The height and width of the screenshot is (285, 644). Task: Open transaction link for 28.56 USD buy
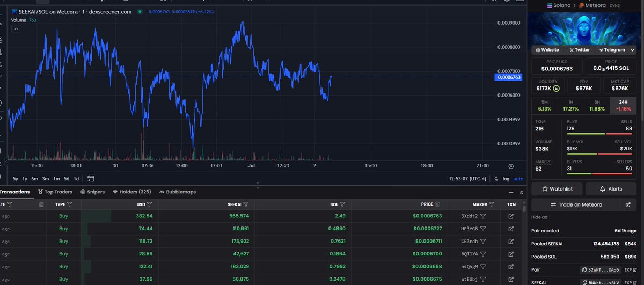[x=511, y=254]
